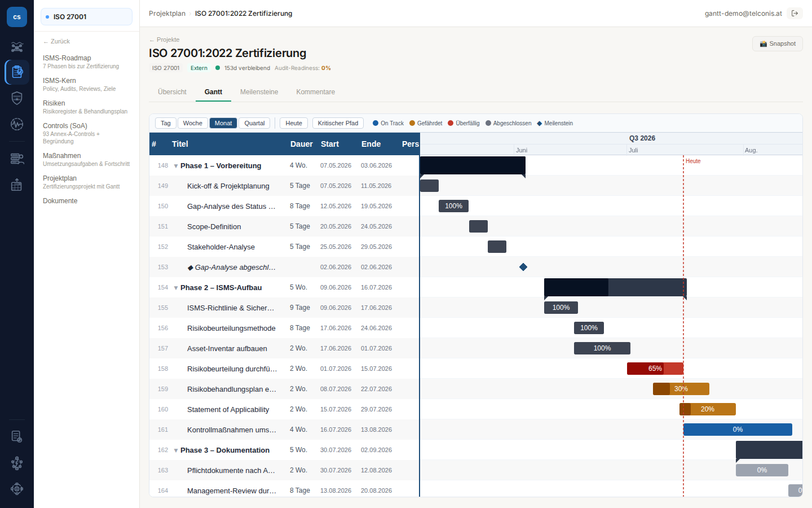Collapse Phase 1 – Vorbereitung group

176,166
